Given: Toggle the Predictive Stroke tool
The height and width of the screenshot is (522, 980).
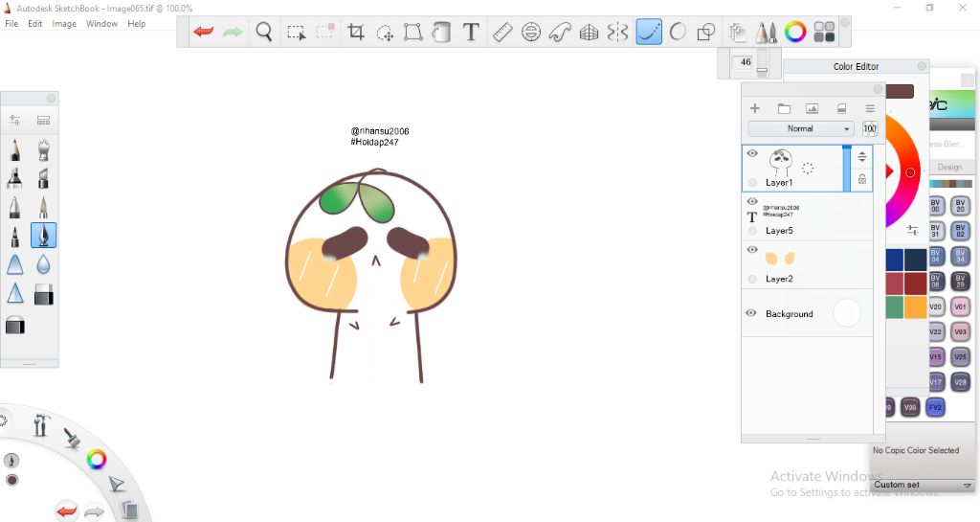Looking at the screenshot, I should click(678, 32).
